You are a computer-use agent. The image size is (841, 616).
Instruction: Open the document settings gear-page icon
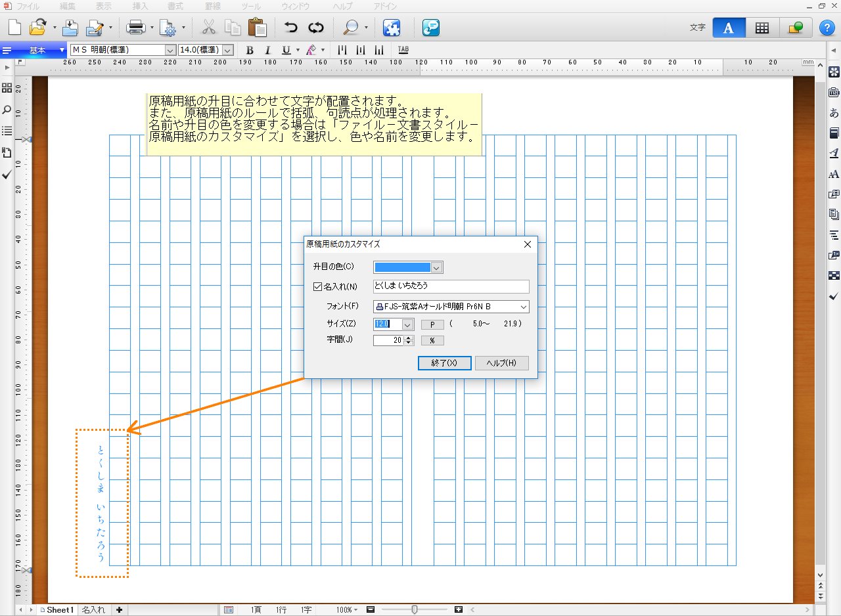[x=168, y=28]
